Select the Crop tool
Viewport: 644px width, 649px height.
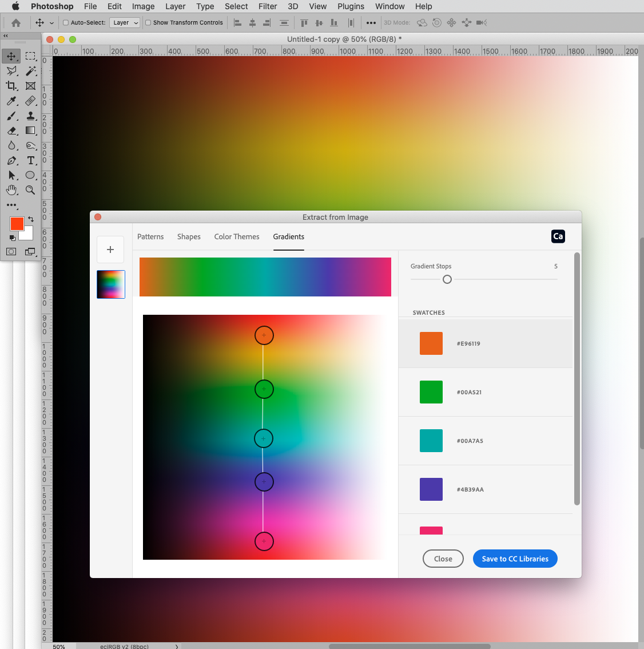[11, 86]
